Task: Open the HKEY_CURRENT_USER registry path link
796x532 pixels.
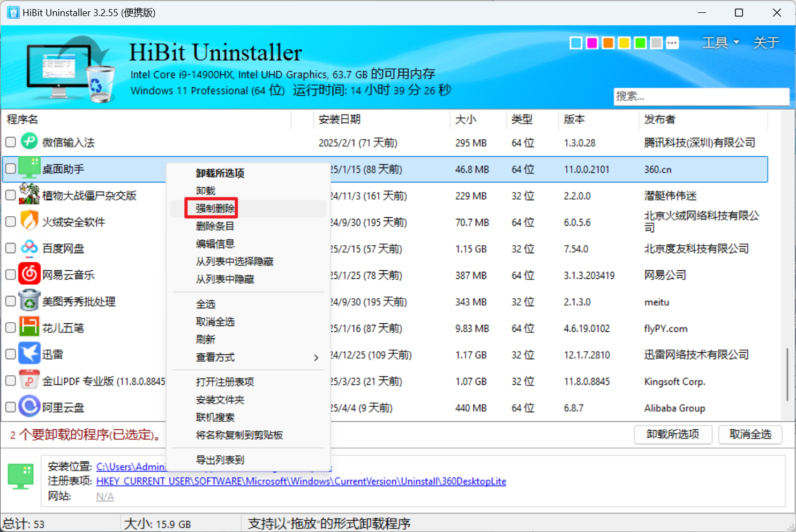Action: pos(301,481)
